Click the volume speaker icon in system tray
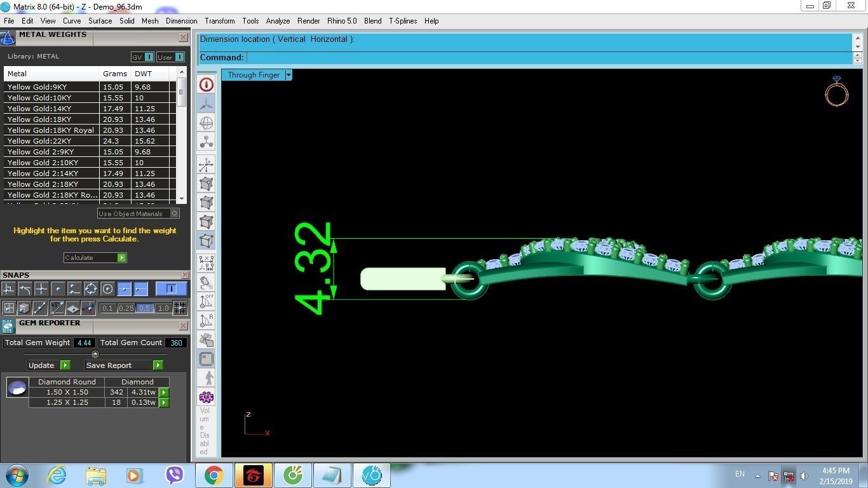Viewport: 868px width, 488px height. pos(804,475)
